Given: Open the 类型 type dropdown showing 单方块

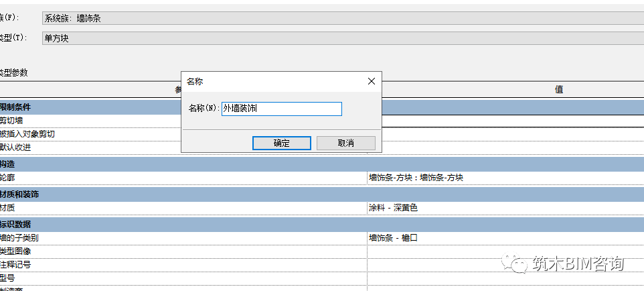Looking at the screenshot, I should coord(341,38).
